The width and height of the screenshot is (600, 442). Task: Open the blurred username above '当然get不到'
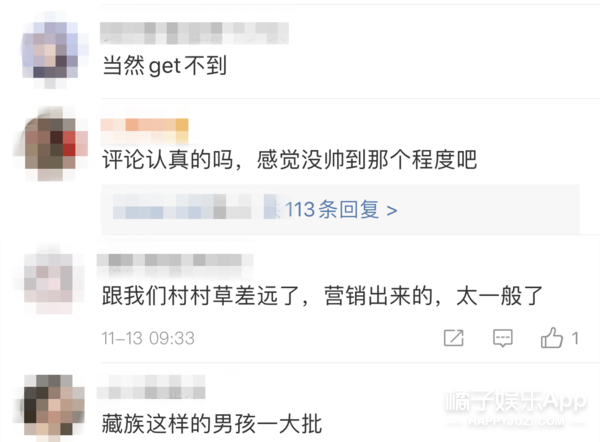(x=194, y=33)
